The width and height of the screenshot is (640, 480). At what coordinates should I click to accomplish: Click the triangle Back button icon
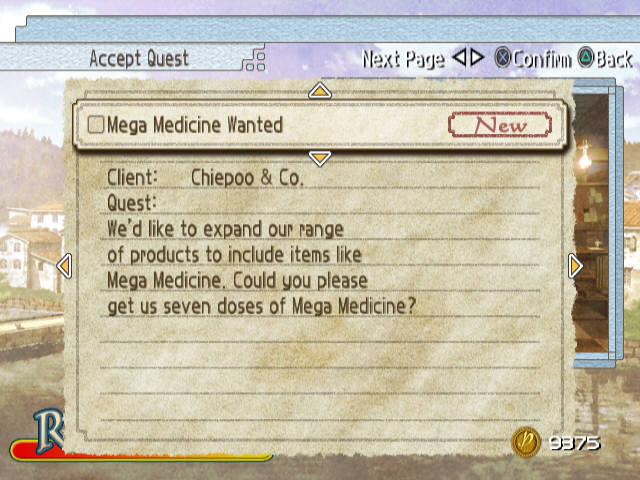[x=586, y=58]
